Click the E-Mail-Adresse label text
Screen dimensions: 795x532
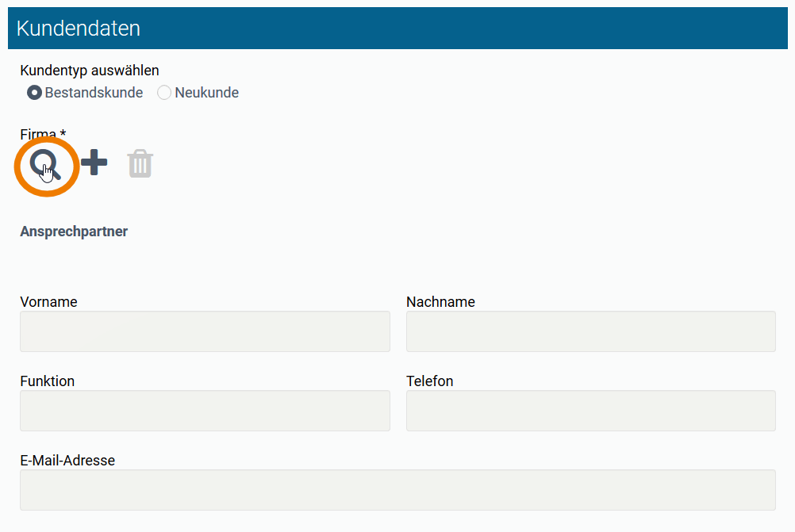(67, 460)
